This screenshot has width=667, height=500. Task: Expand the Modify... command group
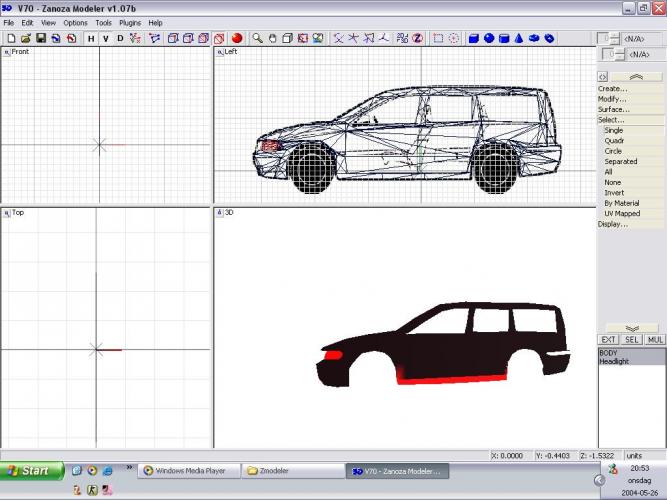613,99
